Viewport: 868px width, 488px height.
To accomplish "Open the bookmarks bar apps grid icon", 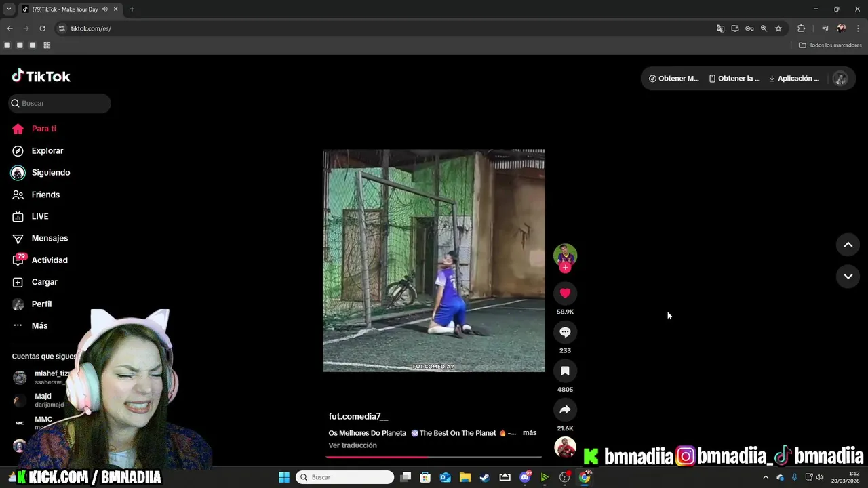I will [x=47, y=45].
